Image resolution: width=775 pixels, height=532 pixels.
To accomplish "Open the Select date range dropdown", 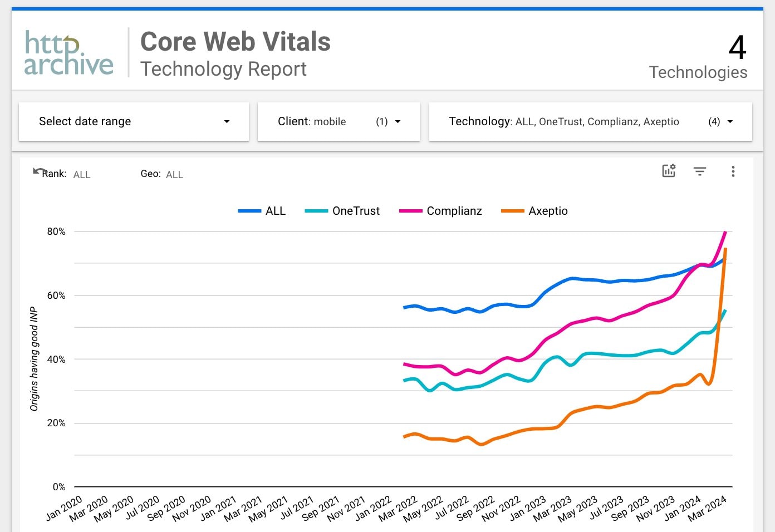I will point(134,121).
